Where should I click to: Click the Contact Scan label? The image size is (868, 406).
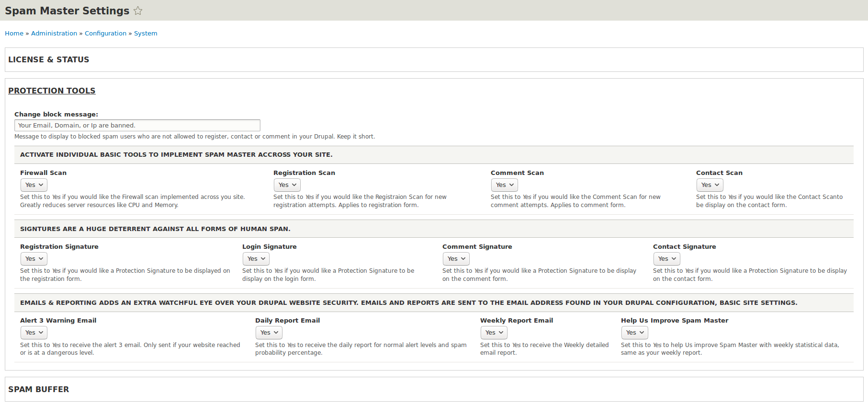(x=719, y=173)
